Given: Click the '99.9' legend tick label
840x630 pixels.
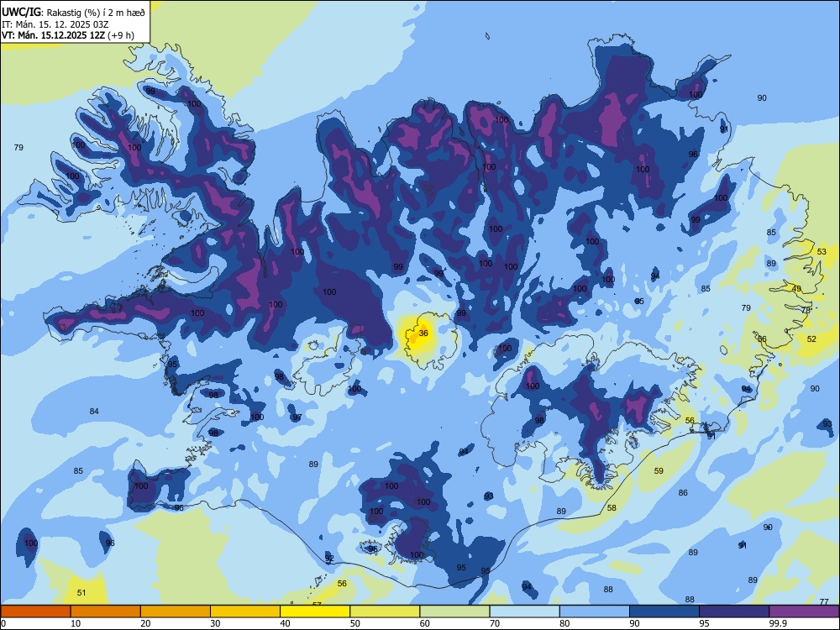Looking at the screenshot, I should [x=778, y=623].
